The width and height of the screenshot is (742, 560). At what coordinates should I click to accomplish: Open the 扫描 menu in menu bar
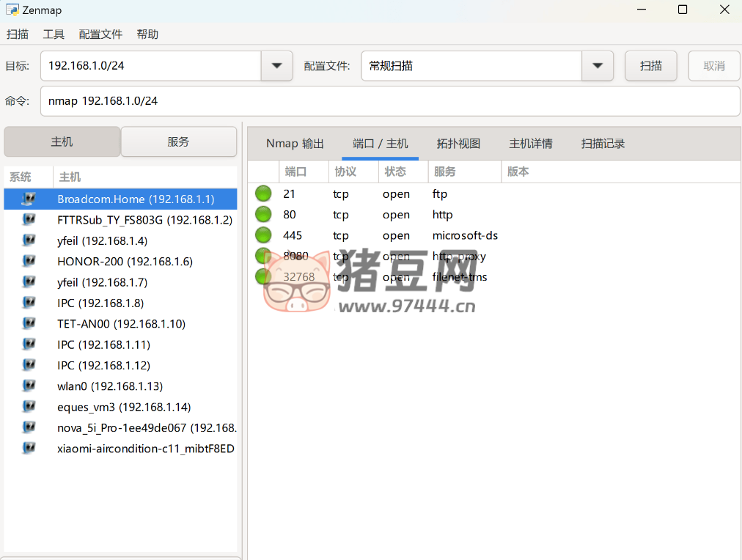18,34
